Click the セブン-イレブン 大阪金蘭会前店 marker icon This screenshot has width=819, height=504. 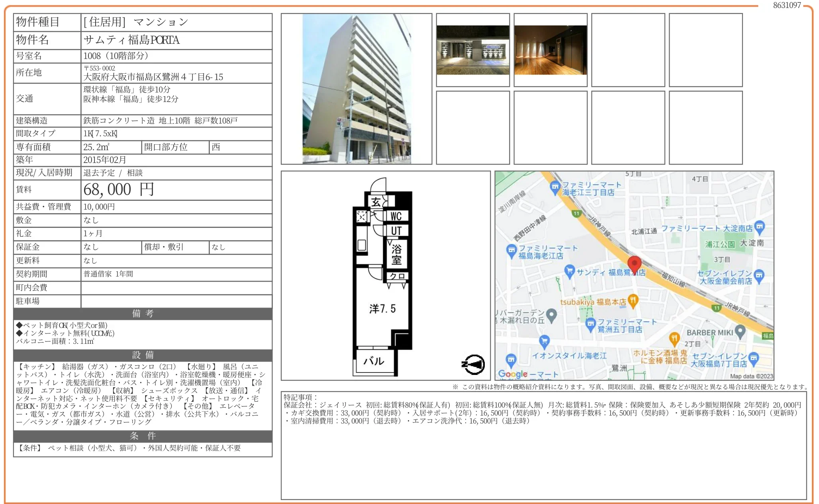tap(759, 275)
